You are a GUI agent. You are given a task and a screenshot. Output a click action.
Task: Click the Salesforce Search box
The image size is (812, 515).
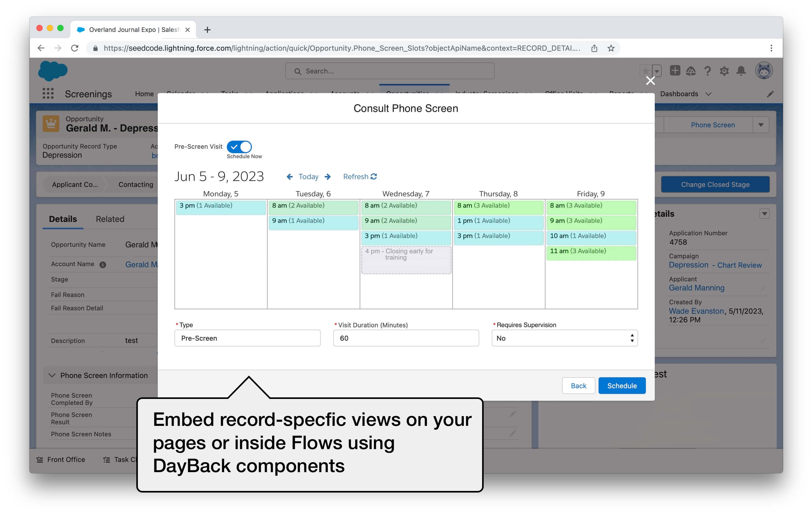coord(390,71)
